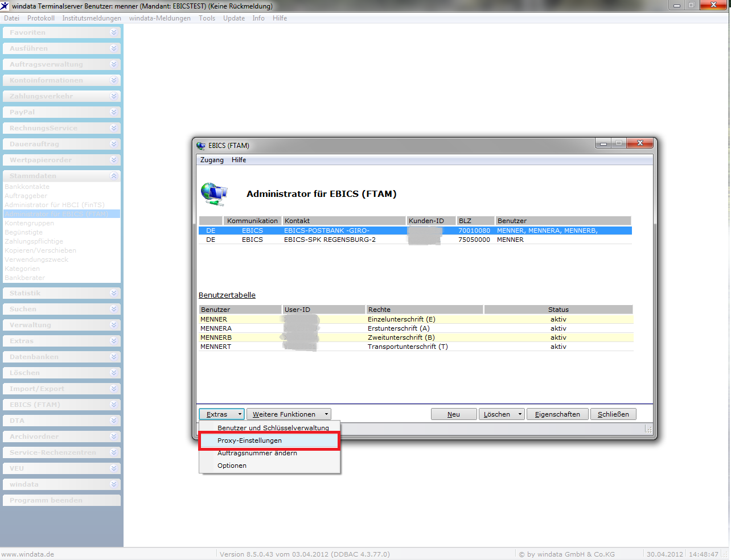Click the Eigenschaften button
The height and width of the screenshot is (560, 731).
557,414
